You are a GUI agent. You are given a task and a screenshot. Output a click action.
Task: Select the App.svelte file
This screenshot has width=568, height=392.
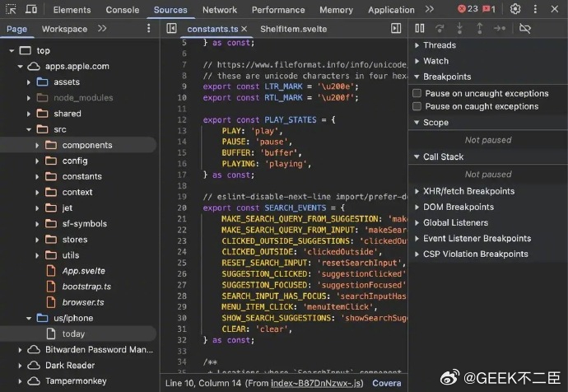pyautogui.click(x=84, y=271)
